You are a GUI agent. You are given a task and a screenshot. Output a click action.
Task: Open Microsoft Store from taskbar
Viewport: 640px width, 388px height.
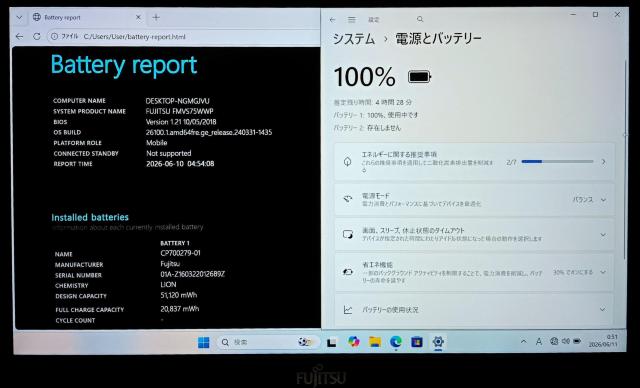tap(417, 342)
